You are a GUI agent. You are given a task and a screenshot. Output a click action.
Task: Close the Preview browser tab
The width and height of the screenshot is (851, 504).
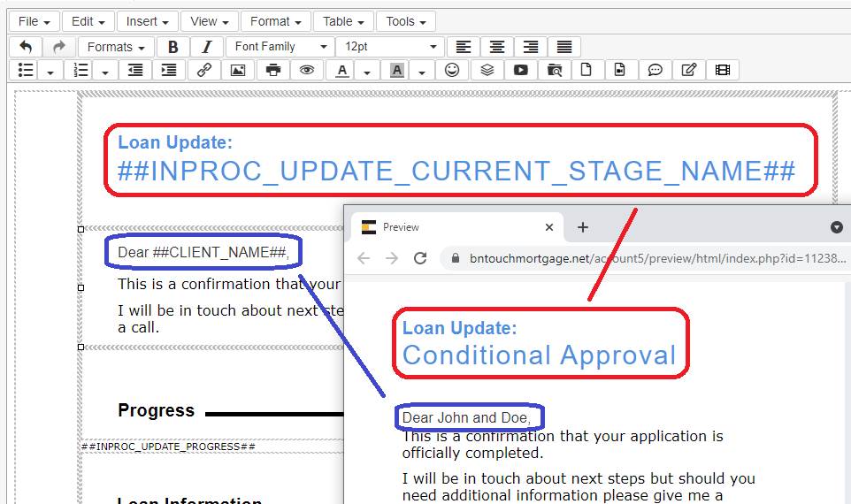tap(549, 227)
